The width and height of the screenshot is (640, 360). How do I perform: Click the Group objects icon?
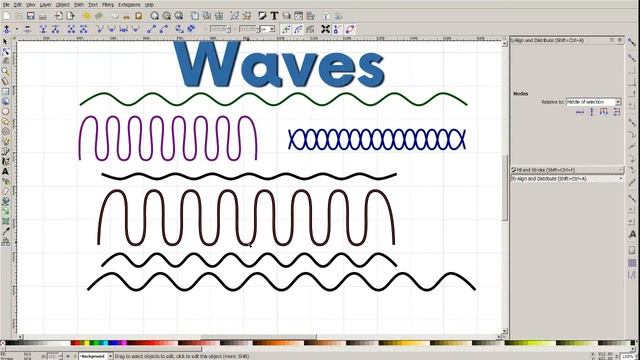click(x=235, y=16)
